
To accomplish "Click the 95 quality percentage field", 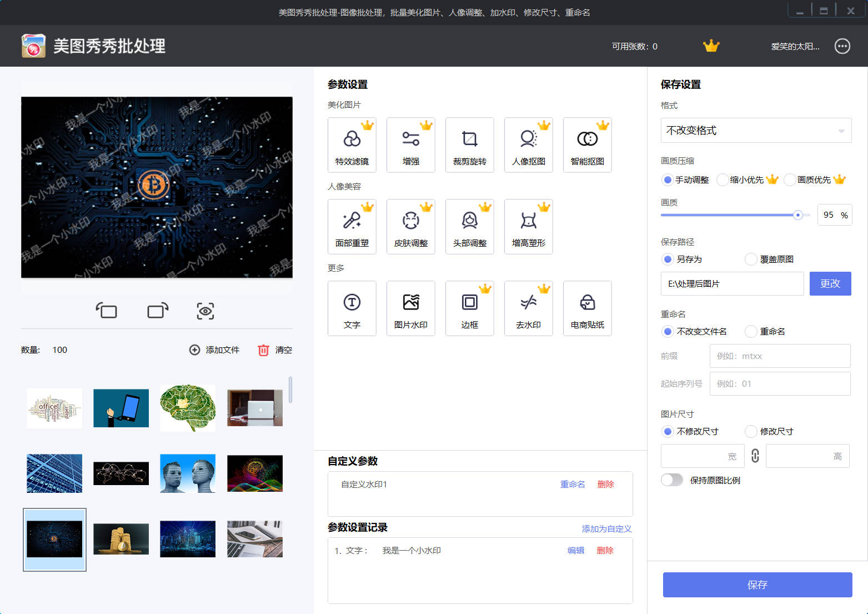I will click(835, 215).
